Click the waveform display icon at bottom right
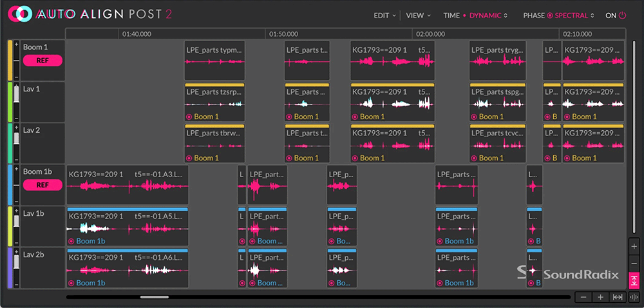The height and width of the screenshot is (308, 644). tap(632, 296)
